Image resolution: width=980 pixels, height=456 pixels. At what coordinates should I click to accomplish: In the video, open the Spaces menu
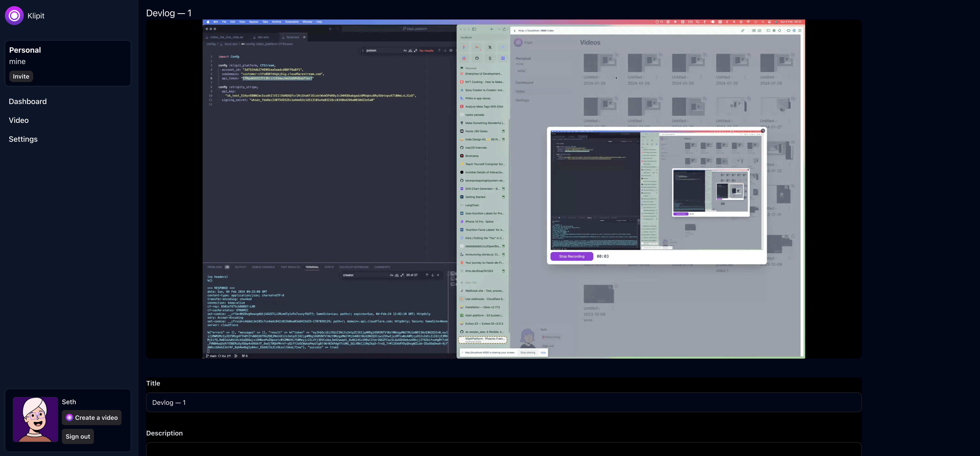tap(254, 22)
